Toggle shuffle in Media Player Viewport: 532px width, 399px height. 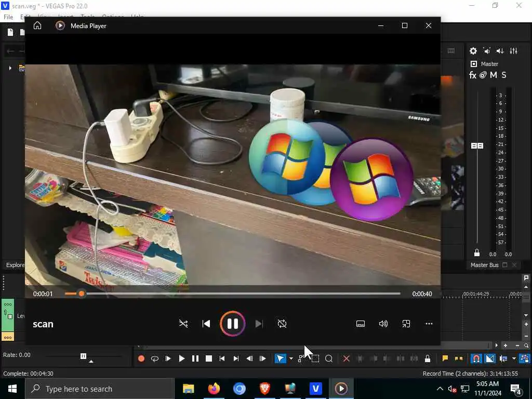point(183,324)
